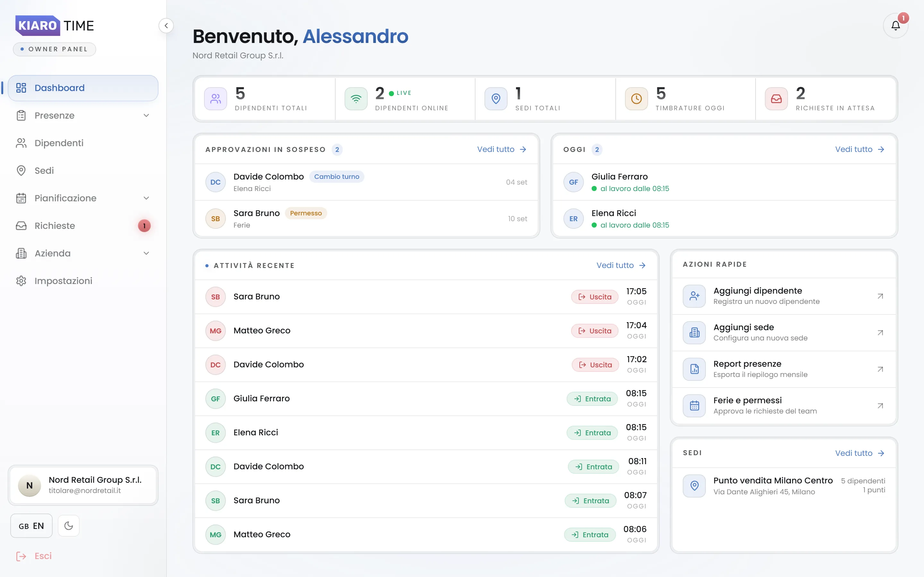
Task: Switch language with the EN button
Action: pyautogui.click(x=31, y=525)
